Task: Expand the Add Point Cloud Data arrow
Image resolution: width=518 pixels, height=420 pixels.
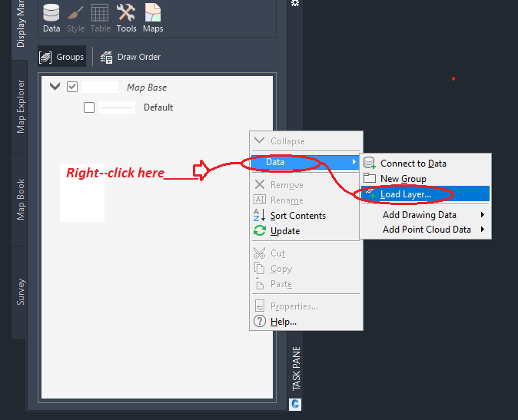Action: coord(483,230)
